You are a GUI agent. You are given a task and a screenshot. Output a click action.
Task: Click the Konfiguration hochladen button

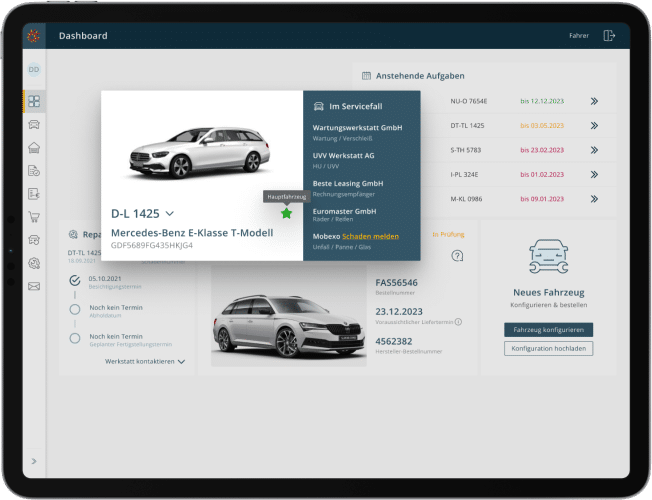[x=548, y=349]
